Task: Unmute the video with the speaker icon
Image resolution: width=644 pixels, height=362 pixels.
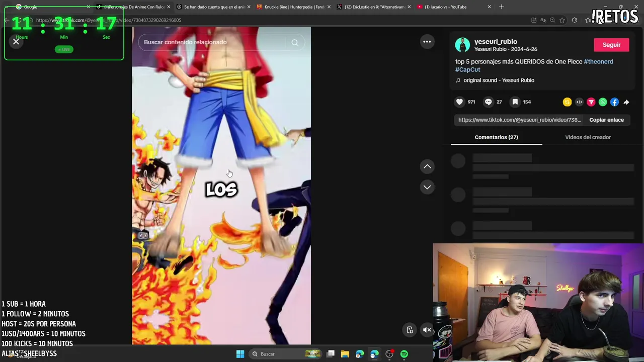Action: click(x=427, y=330)
